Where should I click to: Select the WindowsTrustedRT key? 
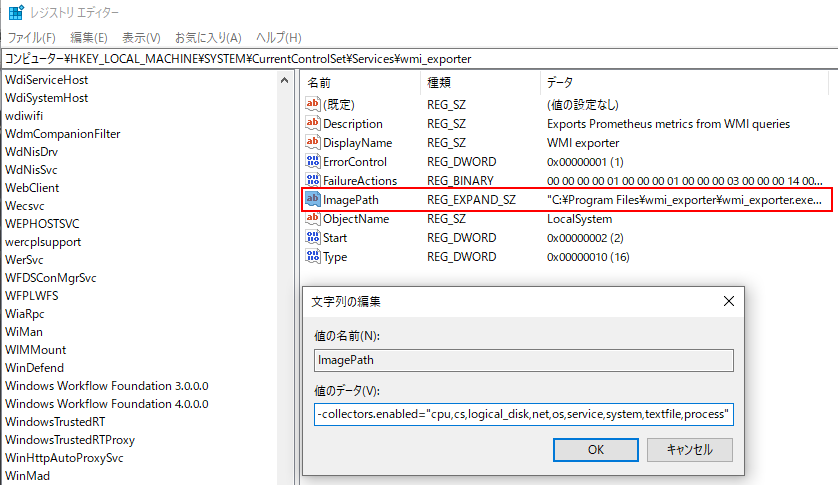tap(55, 422)
